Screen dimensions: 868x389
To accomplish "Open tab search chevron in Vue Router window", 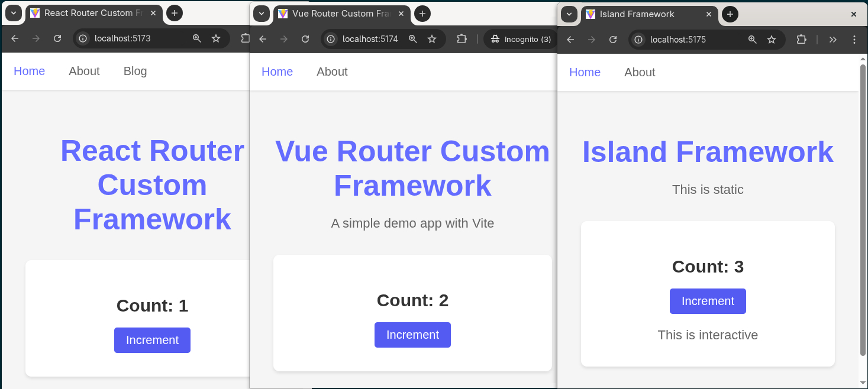I will coord(262,14).
